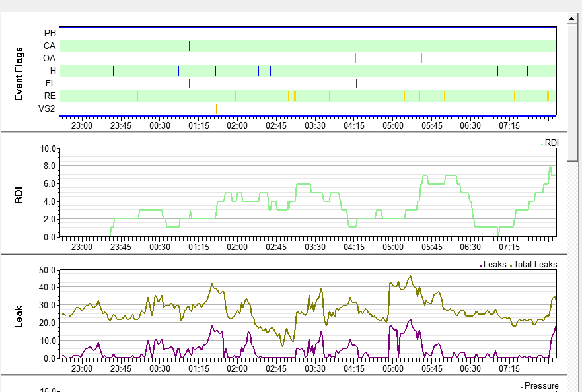The width and height of the screenshot is (582, 392).
Task: Click the CA event flag row label
Action: 50,46
